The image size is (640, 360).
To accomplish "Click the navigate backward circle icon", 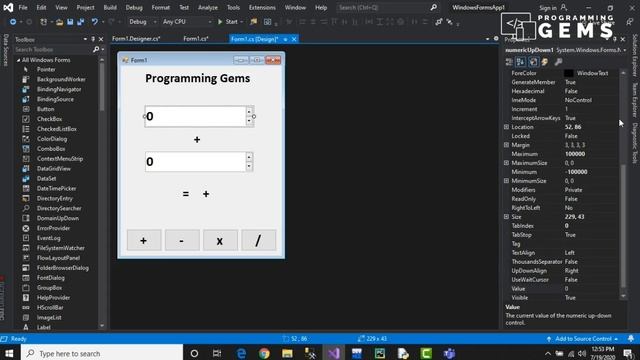I will click(13, 22).
